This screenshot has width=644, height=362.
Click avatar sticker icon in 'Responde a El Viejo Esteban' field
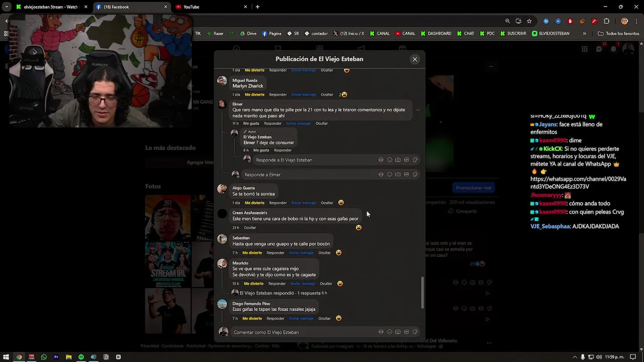point(381,160)
